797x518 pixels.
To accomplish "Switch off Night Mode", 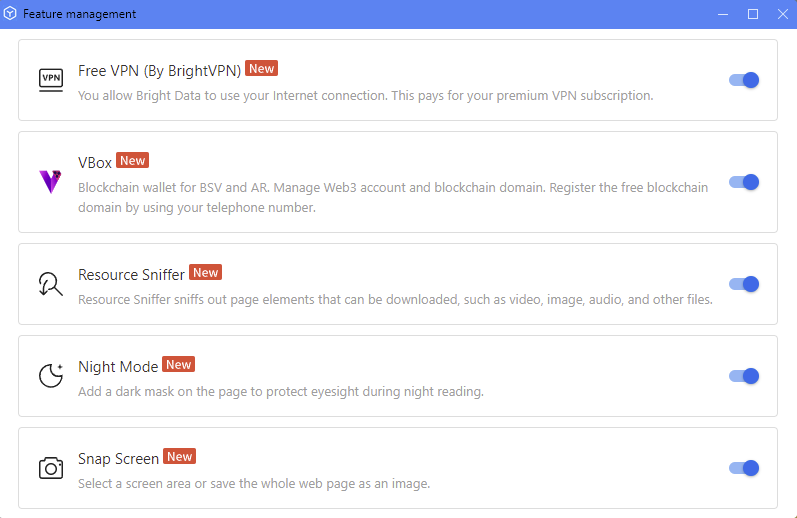I will coord(744,376).
